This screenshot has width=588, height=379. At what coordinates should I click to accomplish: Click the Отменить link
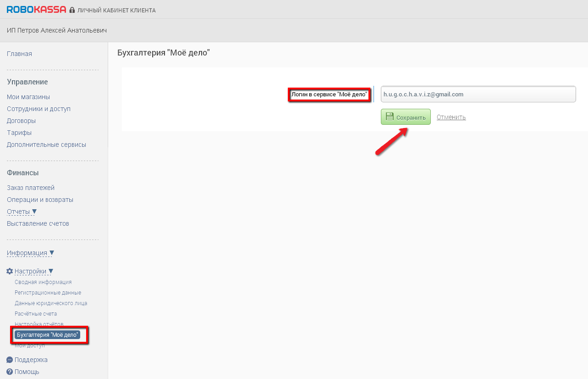tap(451, 117)
